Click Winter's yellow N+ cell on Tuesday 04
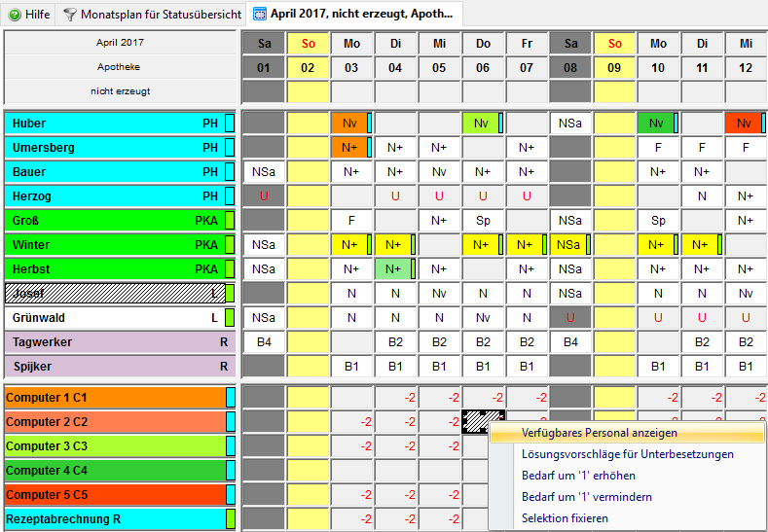 393,245
